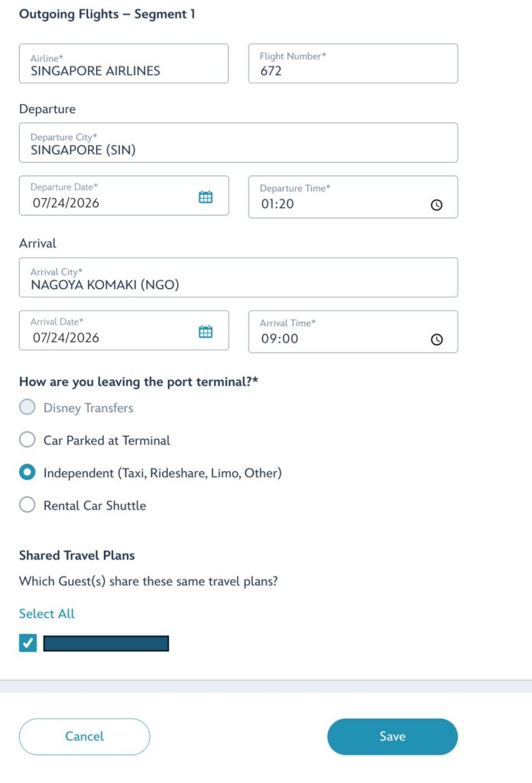Click the Arrival Date text 07/24/2026
532x783 pixels.
coord(66,338)
